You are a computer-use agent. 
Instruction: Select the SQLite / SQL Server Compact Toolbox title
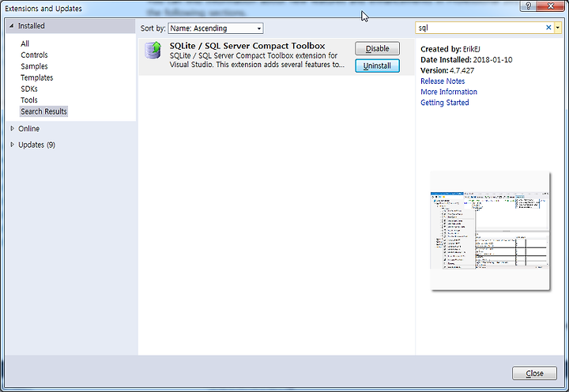coord(247,46)
